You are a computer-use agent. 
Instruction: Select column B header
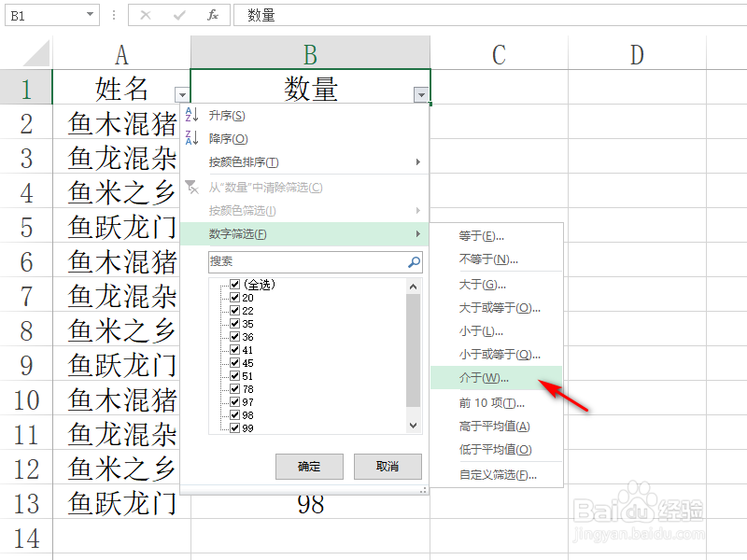coord(310,54)
